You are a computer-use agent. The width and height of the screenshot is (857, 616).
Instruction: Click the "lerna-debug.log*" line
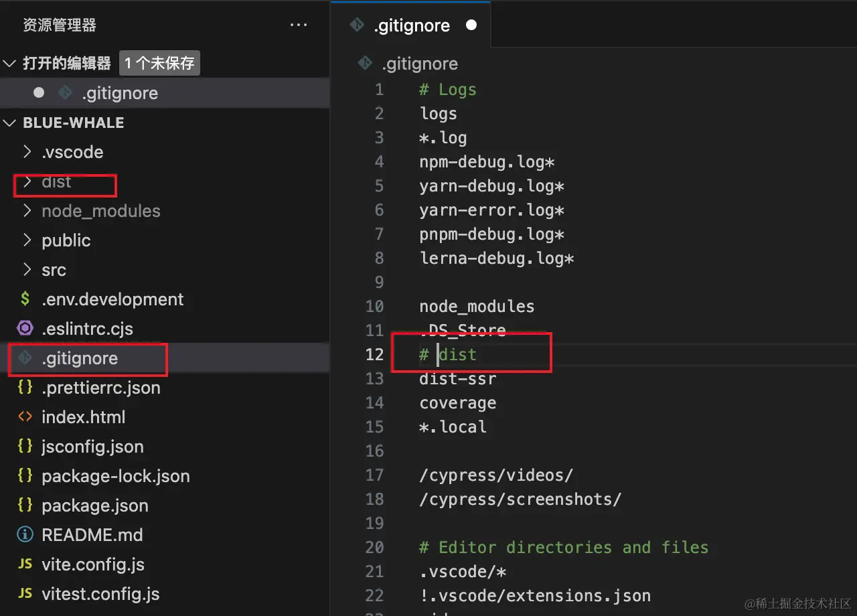point(497,258)
